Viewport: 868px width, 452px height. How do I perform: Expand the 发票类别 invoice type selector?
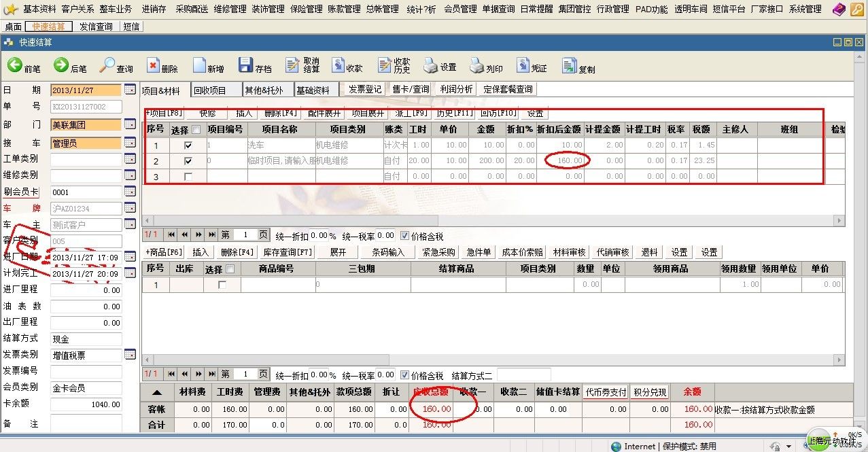[x=130, y=355]
